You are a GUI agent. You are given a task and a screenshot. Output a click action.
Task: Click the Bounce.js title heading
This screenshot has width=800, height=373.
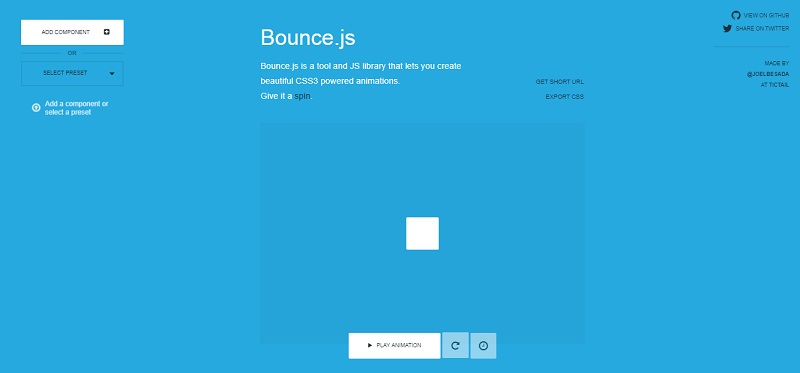tap(308, 38)
